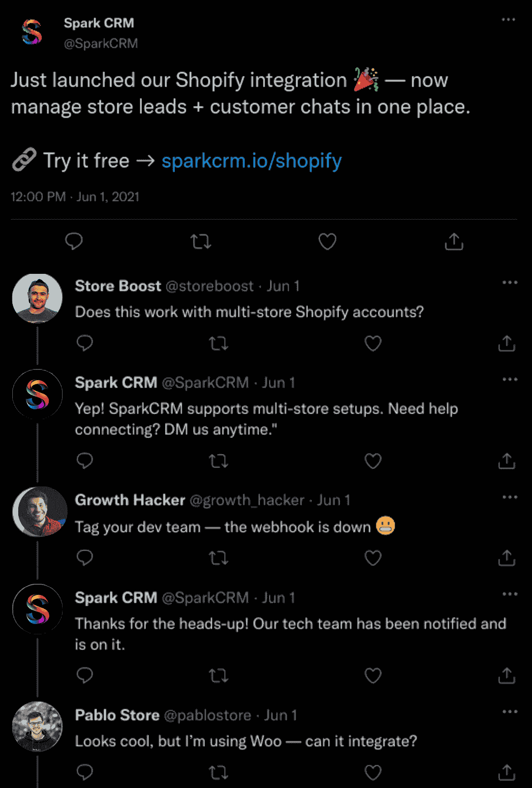
Task: Open the more options menu on the main tweet
Action: [507, 19]
